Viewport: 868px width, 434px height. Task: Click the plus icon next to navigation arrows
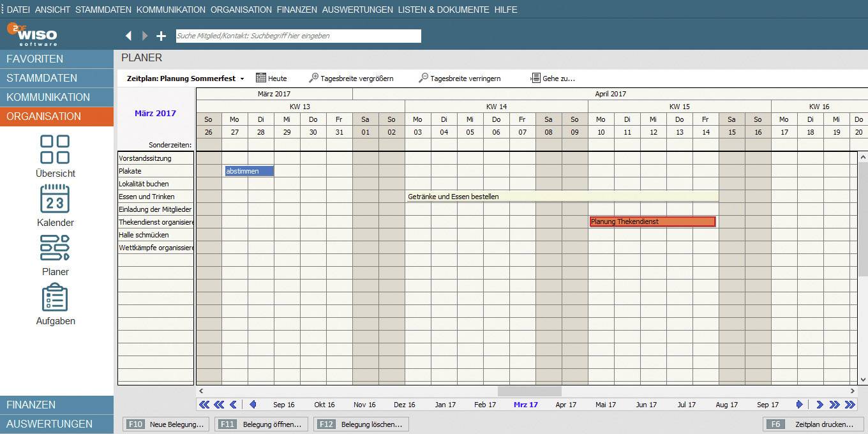point(161,36)
